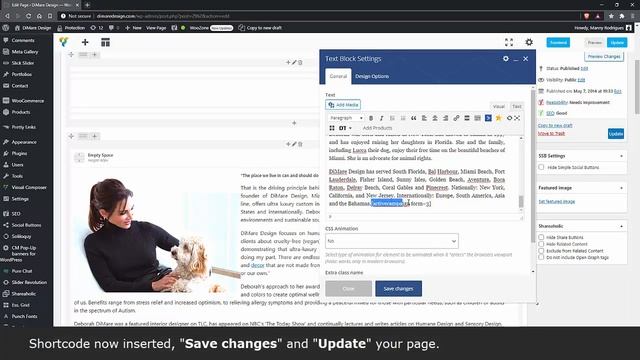The image size is (640, 360).
Task: Align text center in the editor
Action: click(435, 118)
